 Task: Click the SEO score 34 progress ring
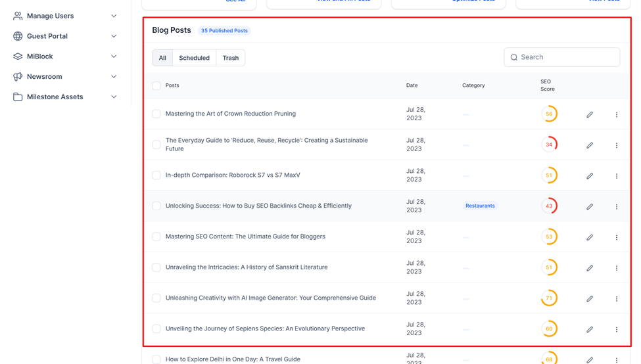pyautogui.click(x=549, y=145)
